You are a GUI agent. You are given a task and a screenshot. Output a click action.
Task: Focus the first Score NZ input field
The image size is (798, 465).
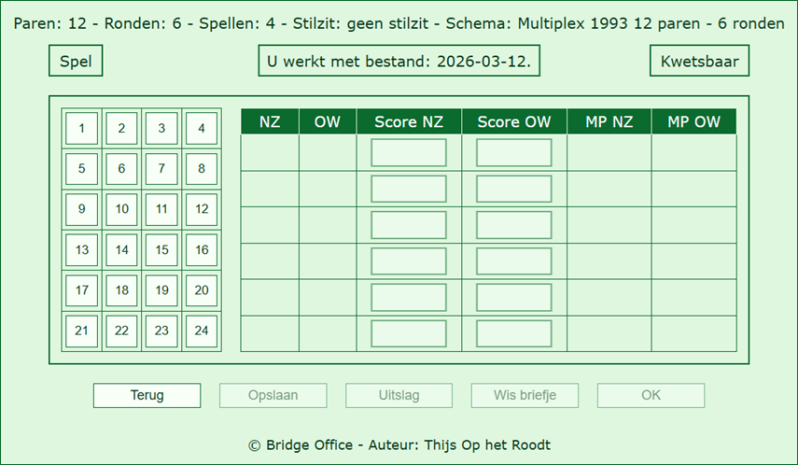coord(409,153)
